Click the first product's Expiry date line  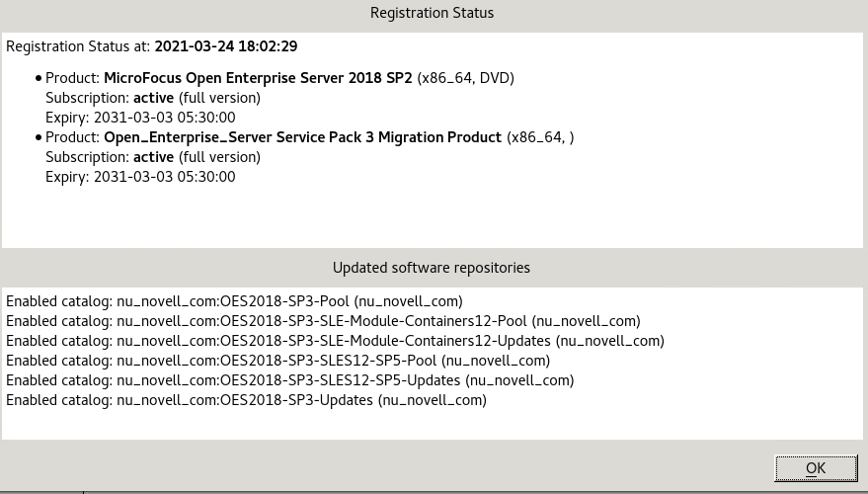(x=140, y=118)
